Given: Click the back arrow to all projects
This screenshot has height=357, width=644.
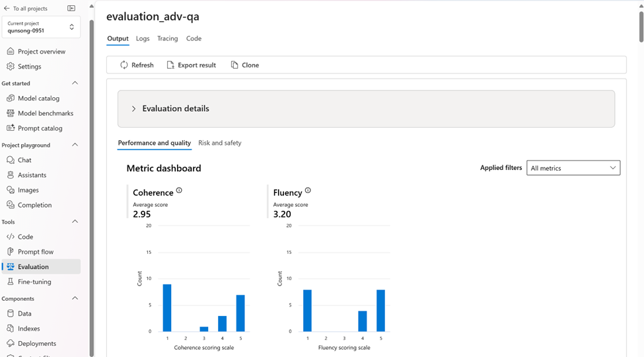Looking at the screenshot, I should pos(7,8).
